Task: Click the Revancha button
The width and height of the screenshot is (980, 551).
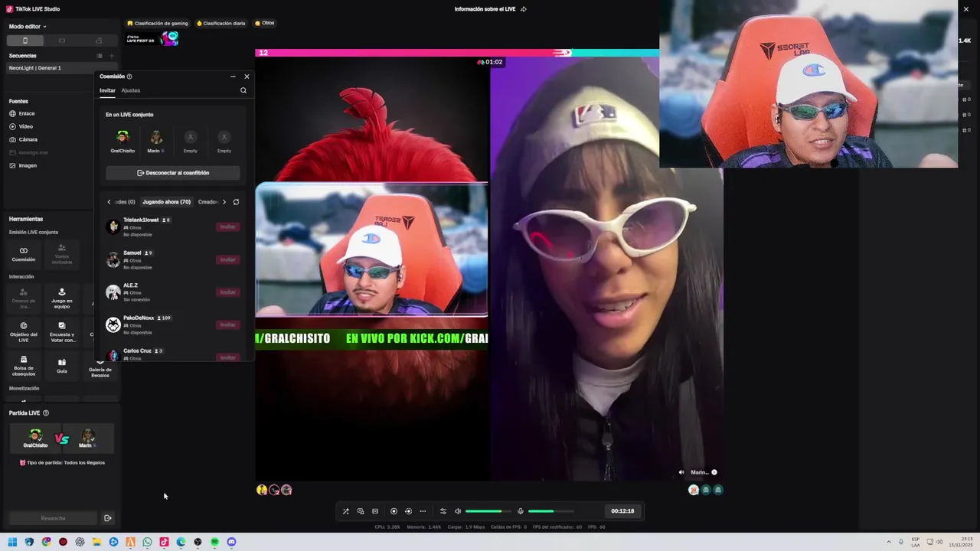Action: click(x=53, y=518)
